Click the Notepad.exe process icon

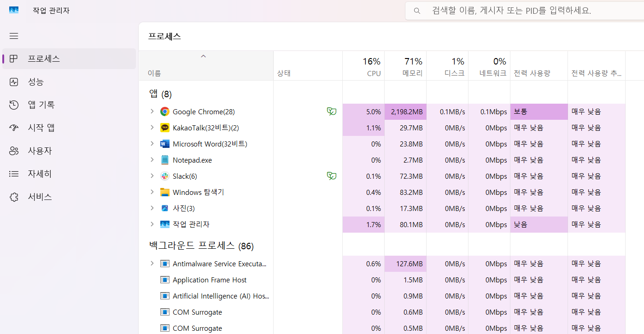[x=165, y=160]
